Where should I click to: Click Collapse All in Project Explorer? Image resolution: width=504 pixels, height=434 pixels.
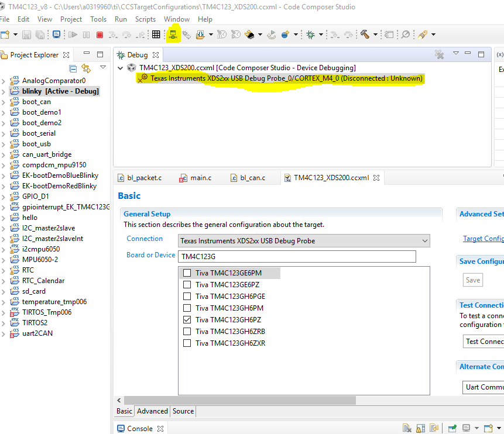[x=73, y=68]
